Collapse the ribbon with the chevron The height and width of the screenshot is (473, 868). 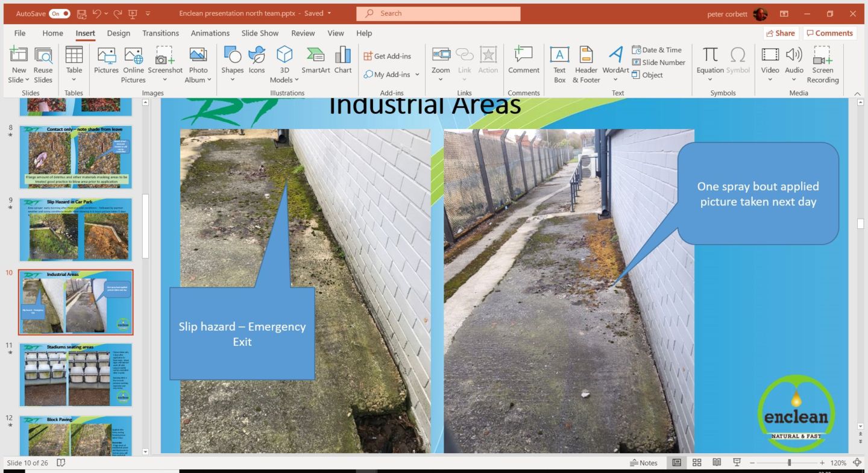857,93
